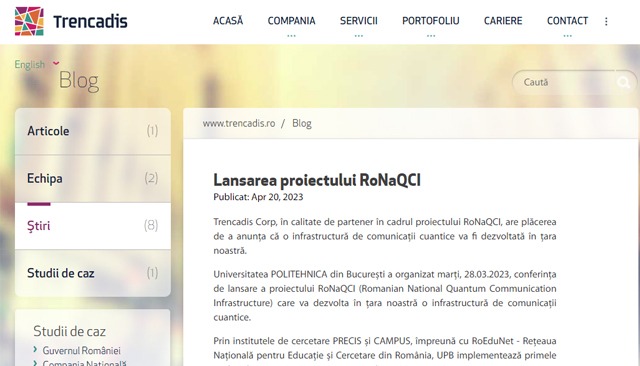Select the Știri blog category
Viewport: 640px width, 366px height.
[93, 226]
